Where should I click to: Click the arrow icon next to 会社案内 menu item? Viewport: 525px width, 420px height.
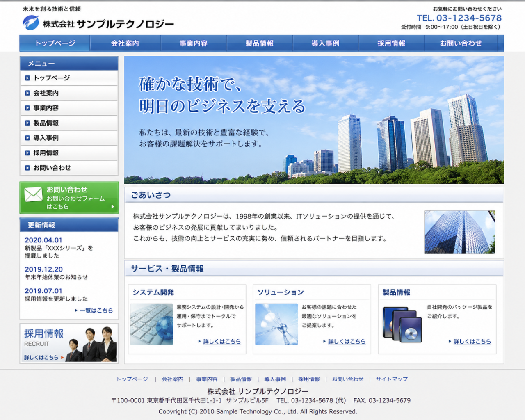(x=27, y=93)
